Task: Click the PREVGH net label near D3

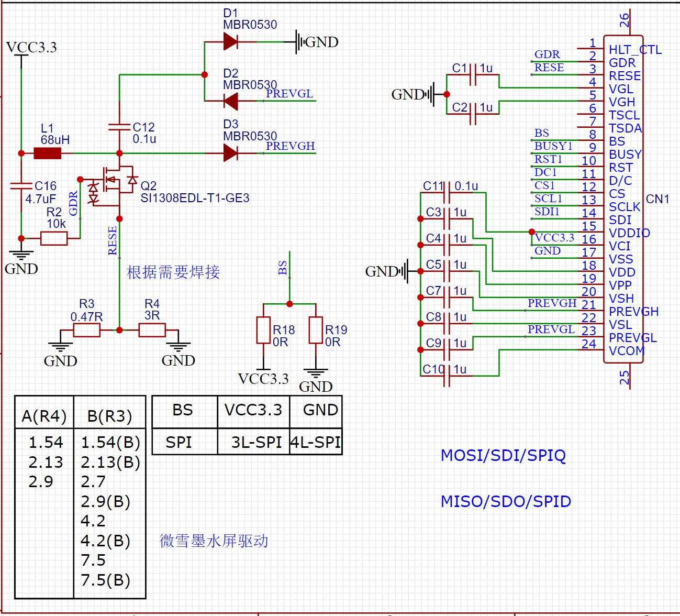Action: 291,146
